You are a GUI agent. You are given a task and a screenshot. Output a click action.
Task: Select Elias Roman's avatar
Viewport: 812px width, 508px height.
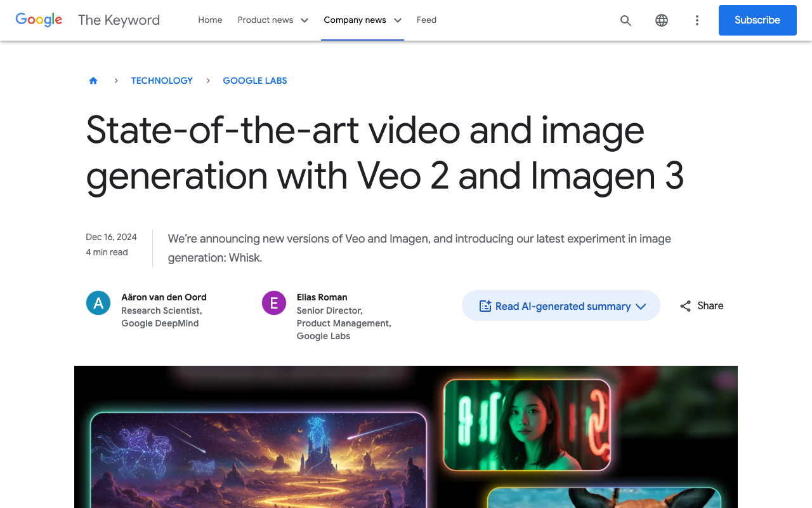[x=273, y=303]
